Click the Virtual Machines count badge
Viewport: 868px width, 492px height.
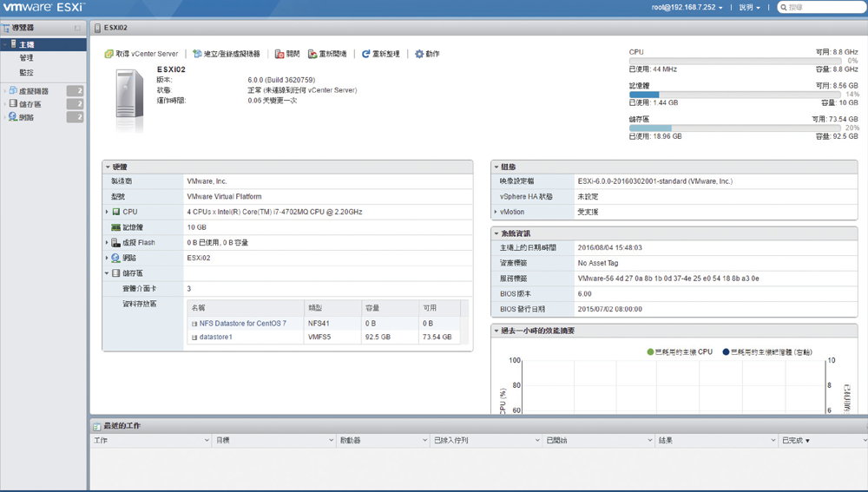[x=76, y=91]
